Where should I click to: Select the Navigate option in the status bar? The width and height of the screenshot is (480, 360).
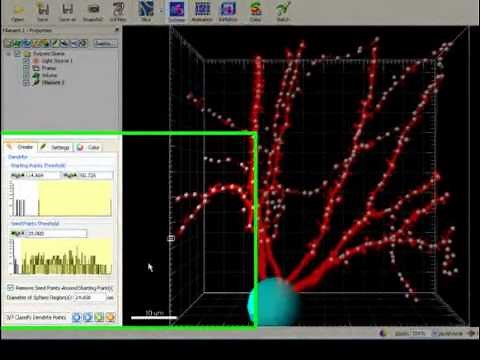(447, 333)
